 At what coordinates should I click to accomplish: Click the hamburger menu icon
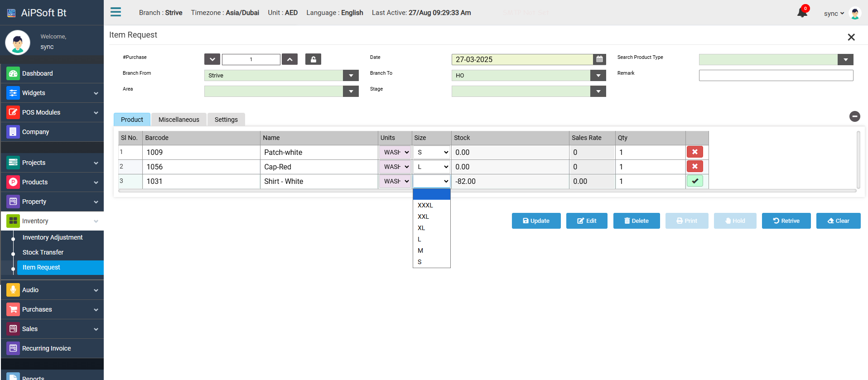click(x=116, y=12)
